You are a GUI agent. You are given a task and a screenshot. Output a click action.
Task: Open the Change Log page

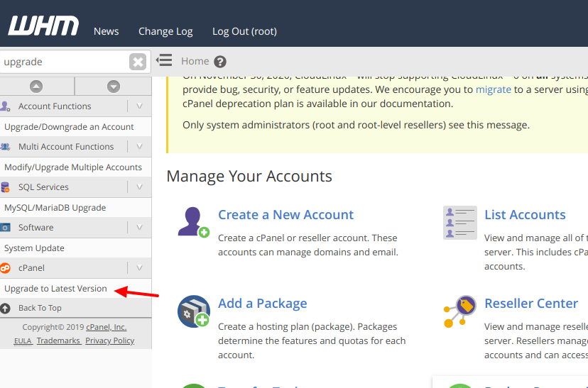(165, 31)
